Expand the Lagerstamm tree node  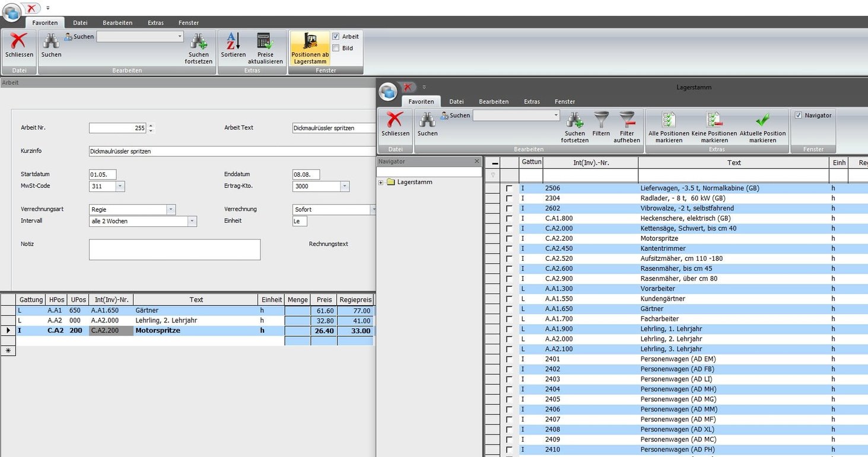[381, 183]
